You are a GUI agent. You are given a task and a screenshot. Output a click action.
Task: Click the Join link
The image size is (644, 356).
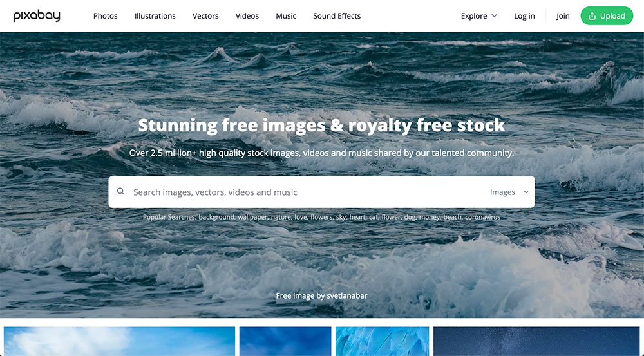pos(563,16)
